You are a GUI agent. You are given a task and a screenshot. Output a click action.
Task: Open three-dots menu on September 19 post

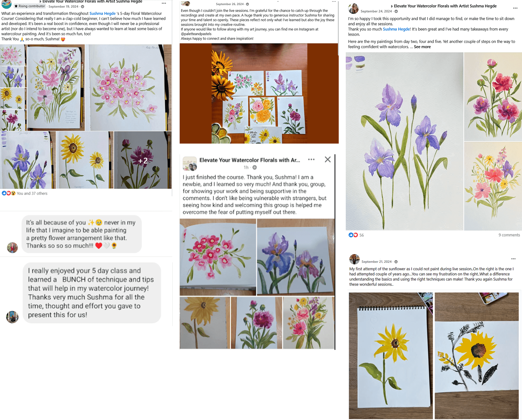click(x=164, y=3)
